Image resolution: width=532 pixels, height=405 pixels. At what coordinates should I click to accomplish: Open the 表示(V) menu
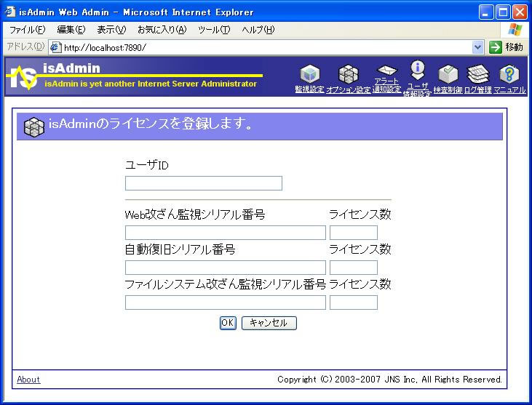pos(111,30)
